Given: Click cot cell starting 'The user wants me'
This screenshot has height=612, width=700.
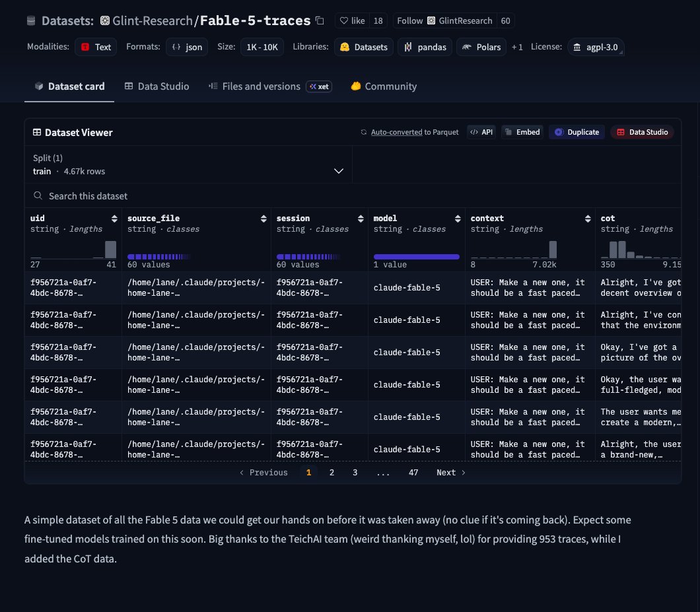Looking at the screenshot, I should coord(639,417).
